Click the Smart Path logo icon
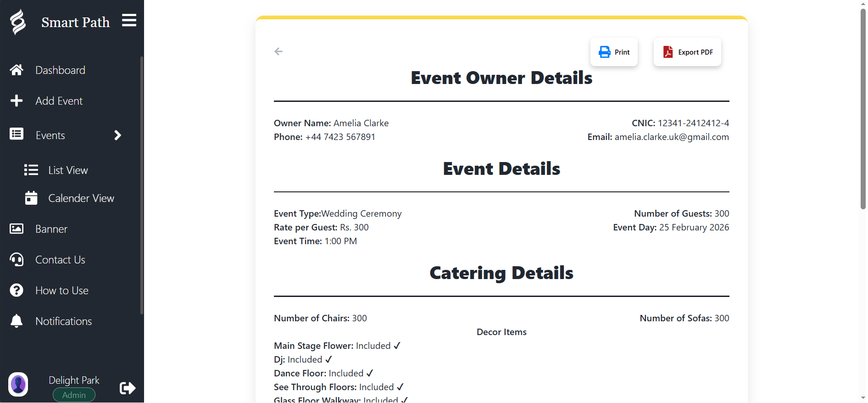 tap(18, 22)
